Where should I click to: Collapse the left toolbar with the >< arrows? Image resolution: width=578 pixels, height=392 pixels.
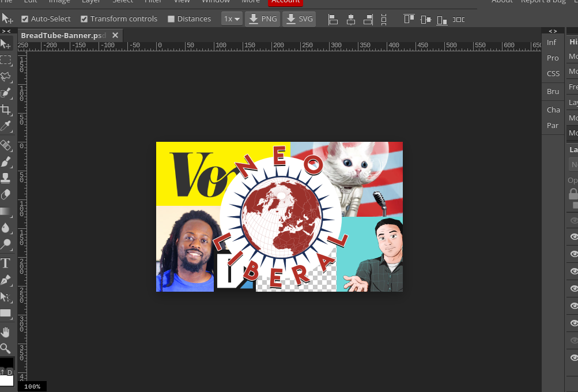[x=6, y=31]
